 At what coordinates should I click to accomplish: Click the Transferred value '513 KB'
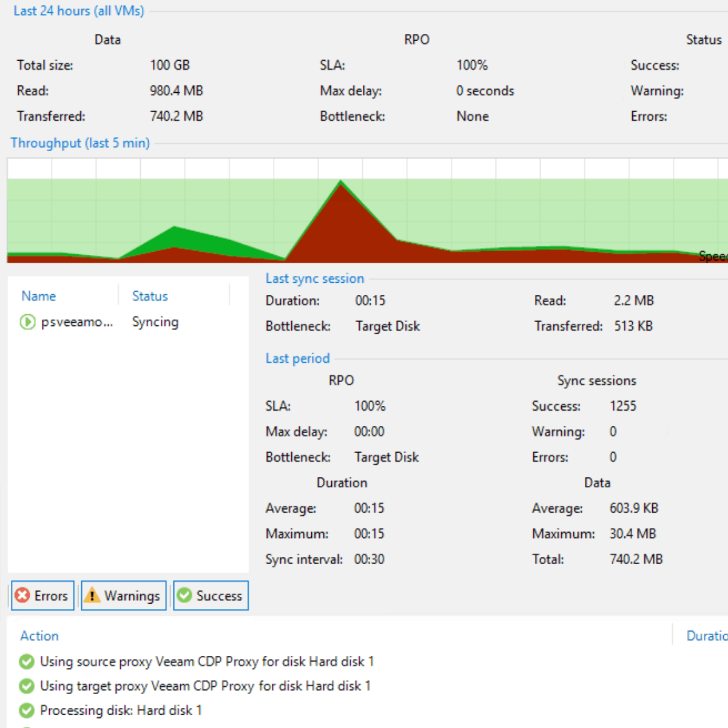[x=633, y=326]
